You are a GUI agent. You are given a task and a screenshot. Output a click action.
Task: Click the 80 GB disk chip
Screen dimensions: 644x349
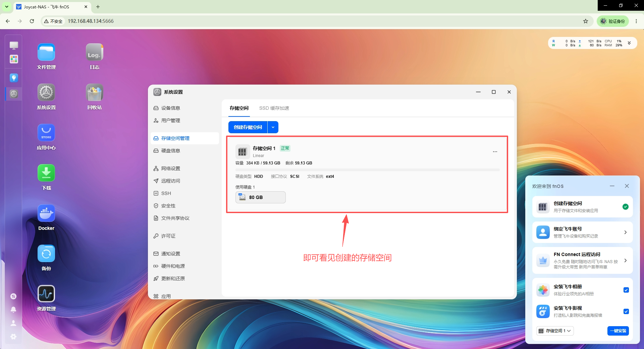(x=261, y=197)
